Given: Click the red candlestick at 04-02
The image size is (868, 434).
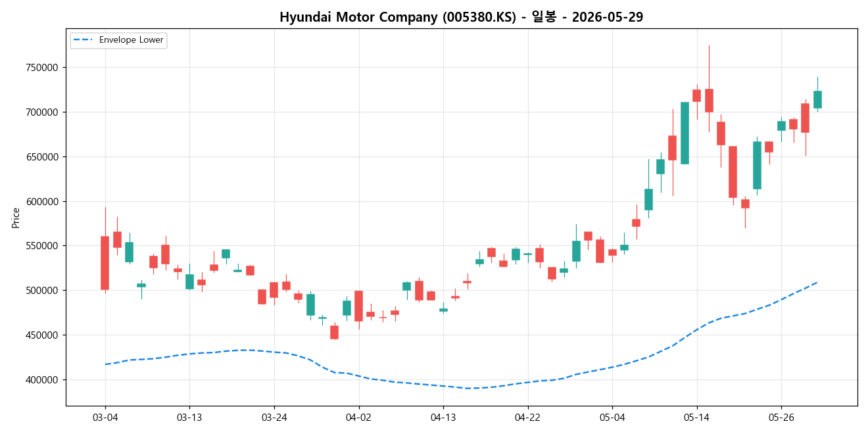Looking at the screenshot, I should 358,306.
